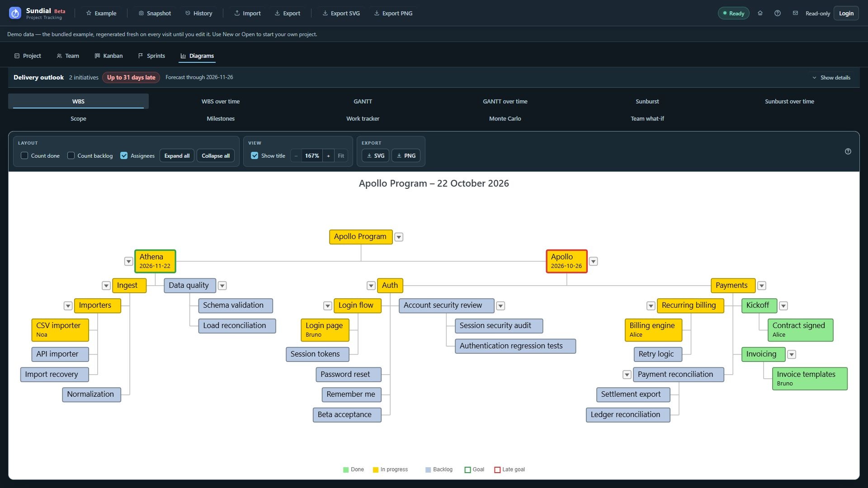Viewport: 868px width, 488px height.
Task: Select the GANTT diagram tab
Action: [363, 101]
